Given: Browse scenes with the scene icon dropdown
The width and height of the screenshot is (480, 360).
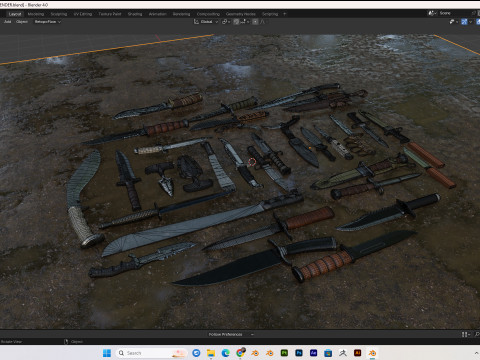Looking at the screenshot, I should (432, 13).
